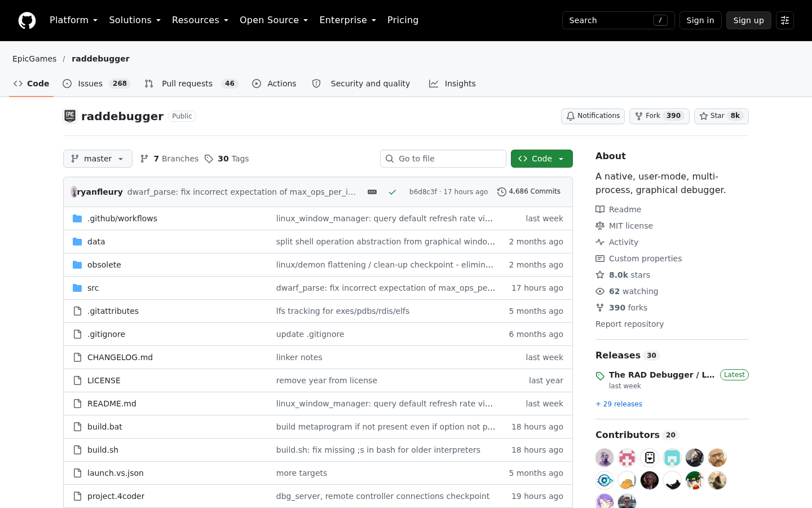Open the 30 Tags link
Screen dimensions: 812x508
(x=227, y=159)
